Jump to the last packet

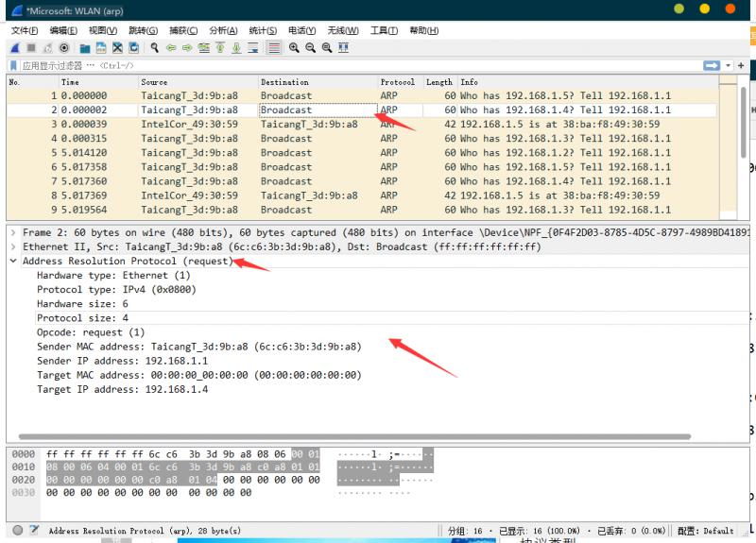coord(237,48)
